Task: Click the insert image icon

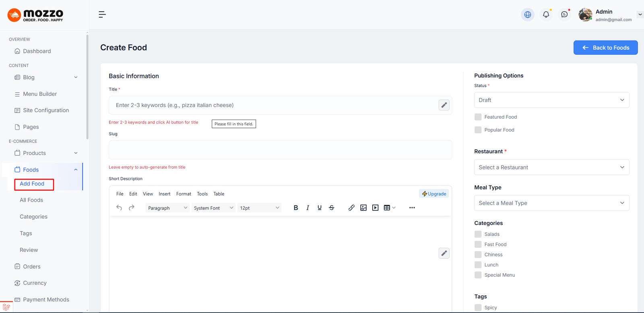Action: pyautogui.click(x=363, y=208)
